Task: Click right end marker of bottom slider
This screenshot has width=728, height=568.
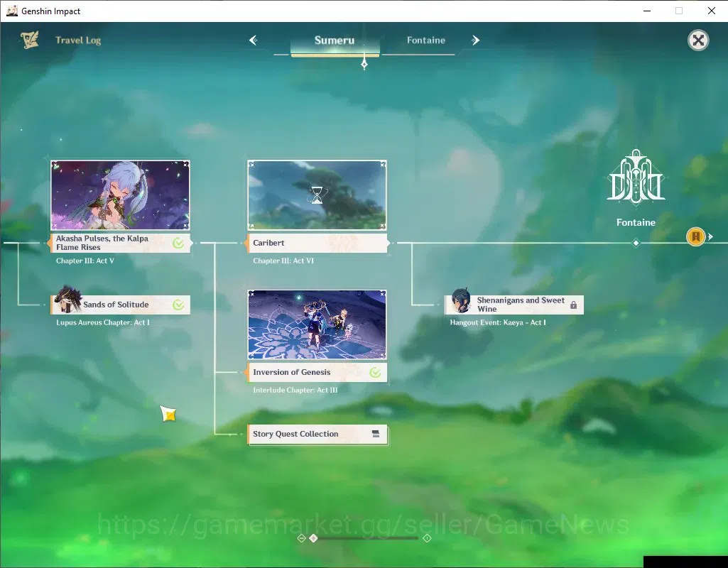Action: pyautogui.click(x=427, y=538)
